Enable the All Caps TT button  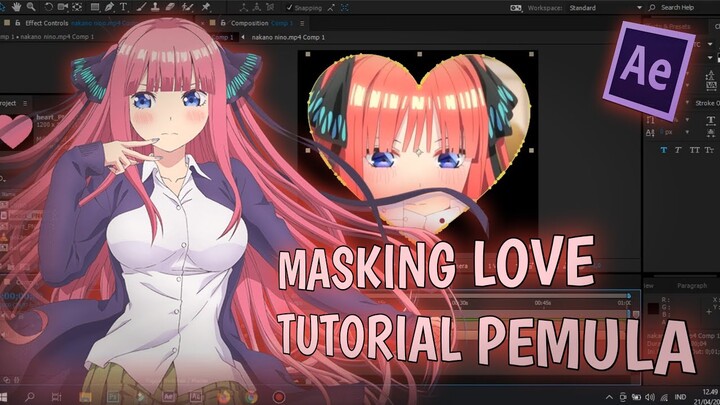click(695, 150)
